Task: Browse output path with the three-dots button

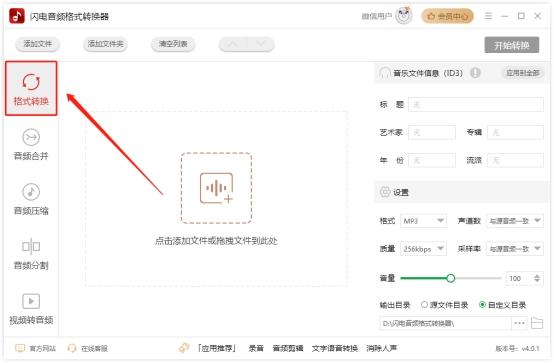Action: [519, 323]
